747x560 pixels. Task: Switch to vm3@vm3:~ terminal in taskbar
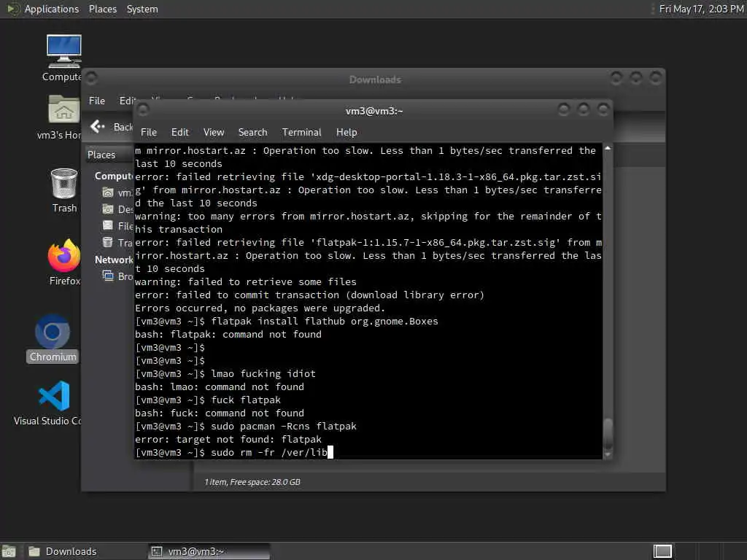(209, 551)
